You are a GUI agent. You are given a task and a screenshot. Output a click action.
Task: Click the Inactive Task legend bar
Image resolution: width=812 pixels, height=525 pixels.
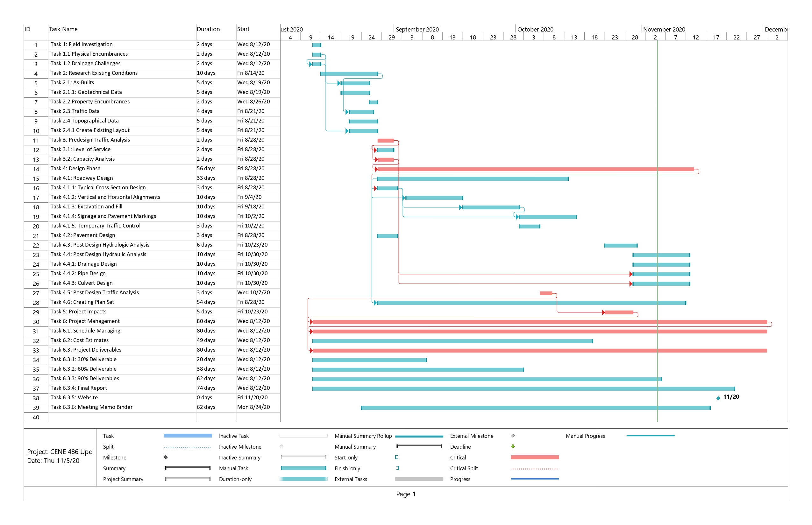303,435
